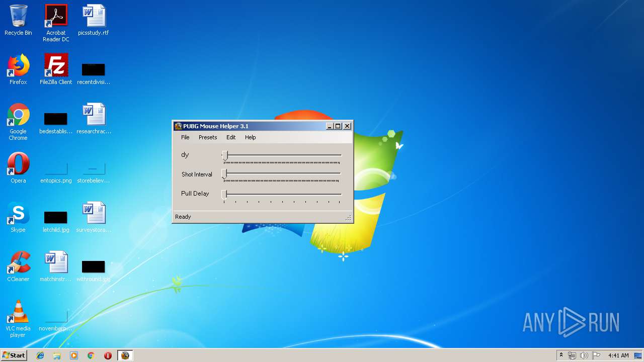Open Windows Explorer from the taskbar

pyautogui.click(x=57, y=355)
